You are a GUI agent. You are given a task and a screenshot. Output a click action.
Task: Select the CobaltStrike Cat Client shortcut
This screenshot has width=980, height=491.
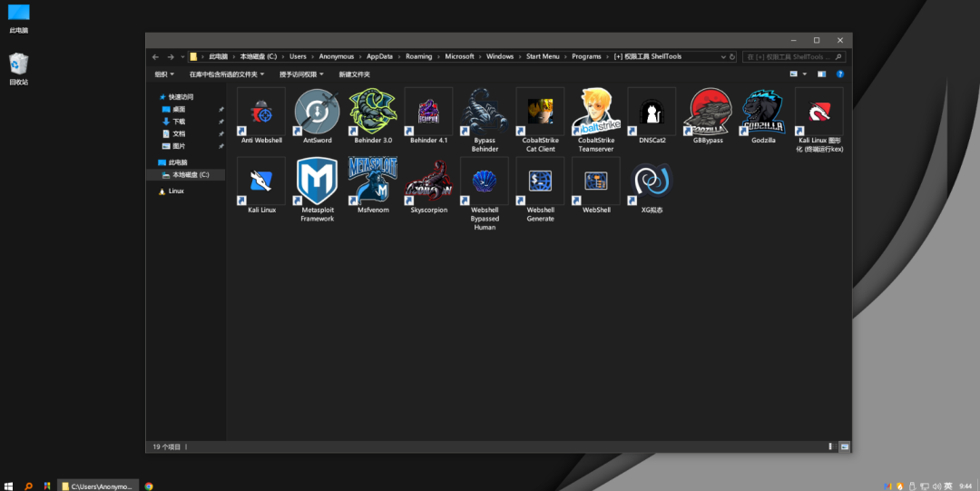point(540,120)
